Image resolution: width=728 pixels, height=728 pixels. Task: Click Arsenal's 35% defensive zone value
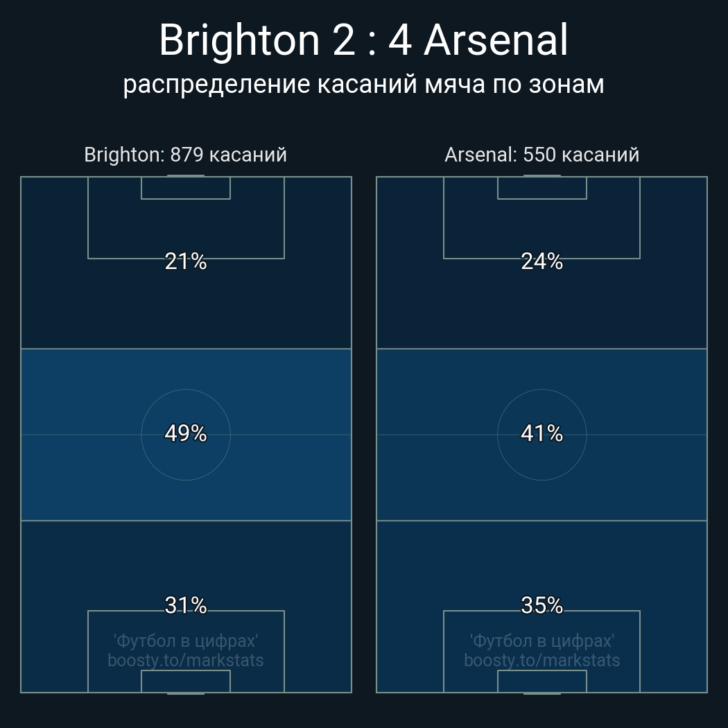coord(541,605)
